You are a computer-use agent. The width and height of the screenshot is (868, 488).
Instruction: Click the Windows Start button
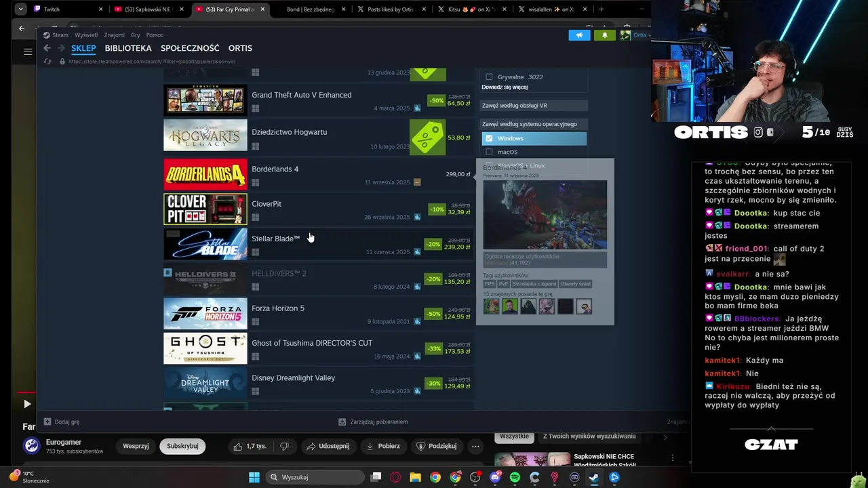click(x=254, y=477)
